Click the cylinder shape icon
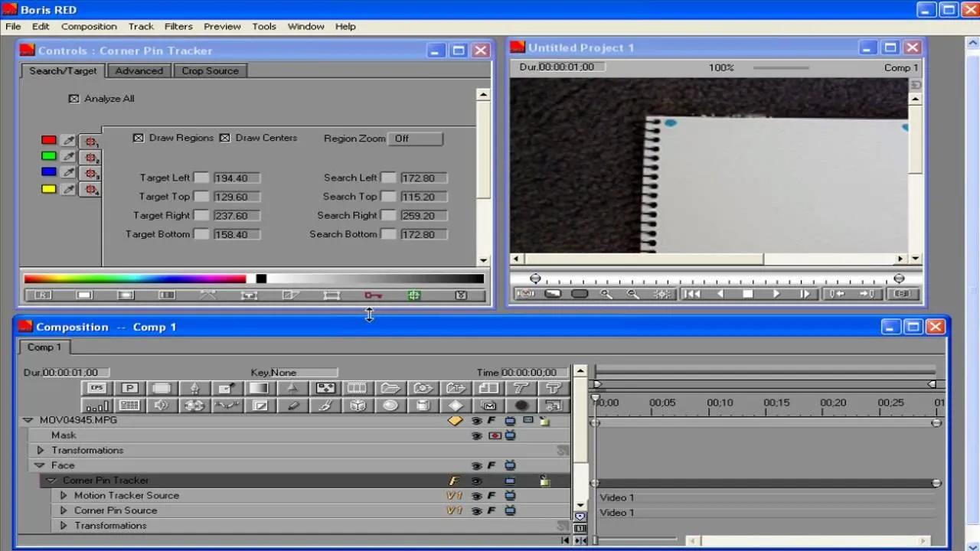The width and height of the screenshot is (980, 551). 423,406
